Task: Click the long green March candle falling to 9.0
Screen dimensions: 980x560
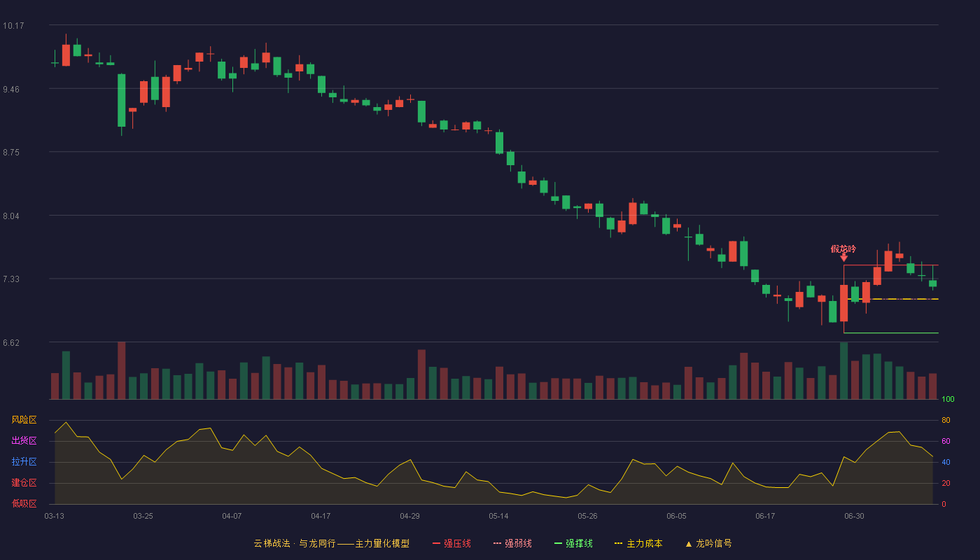Action: 121,100
